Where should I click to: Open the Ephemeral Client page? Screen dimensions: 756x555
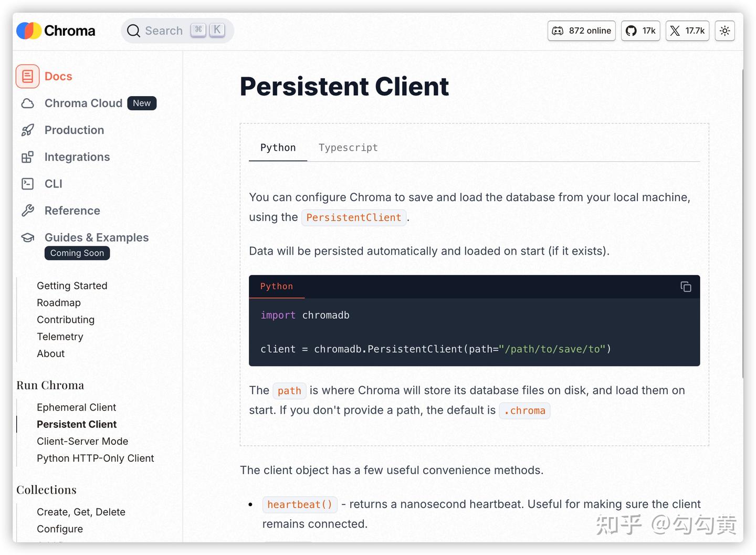(x=77, y=407)
